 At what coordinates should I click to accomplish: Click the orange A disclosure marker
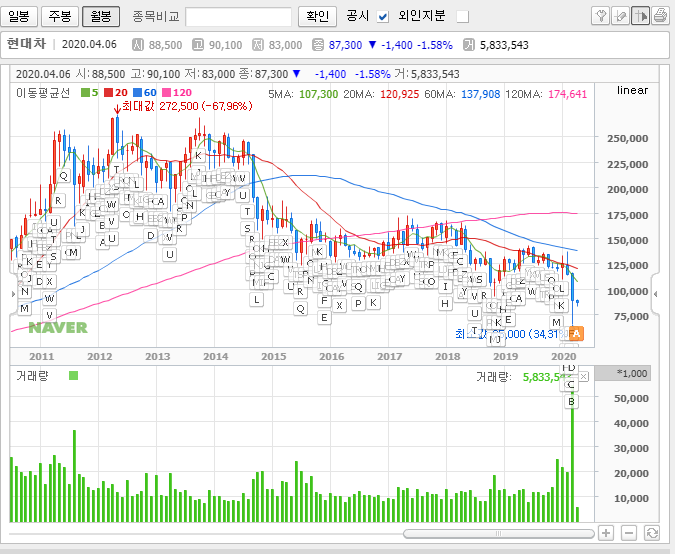[x=575, y=334]
